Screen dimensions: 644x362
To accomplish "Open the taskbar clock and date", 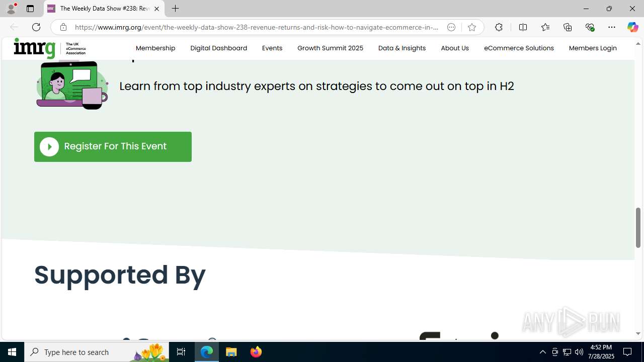I will (x=601, y=352).
